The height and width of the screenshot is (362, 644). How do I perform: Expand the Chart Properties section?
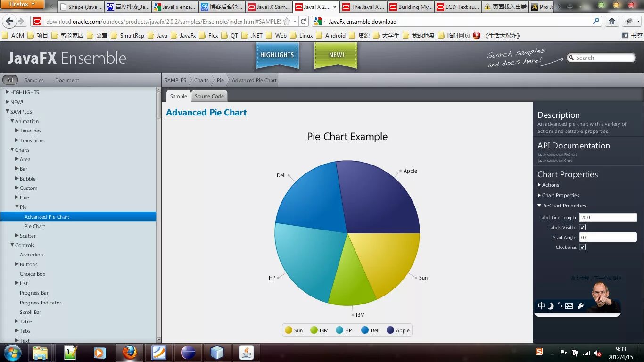[x=539, y=195]
